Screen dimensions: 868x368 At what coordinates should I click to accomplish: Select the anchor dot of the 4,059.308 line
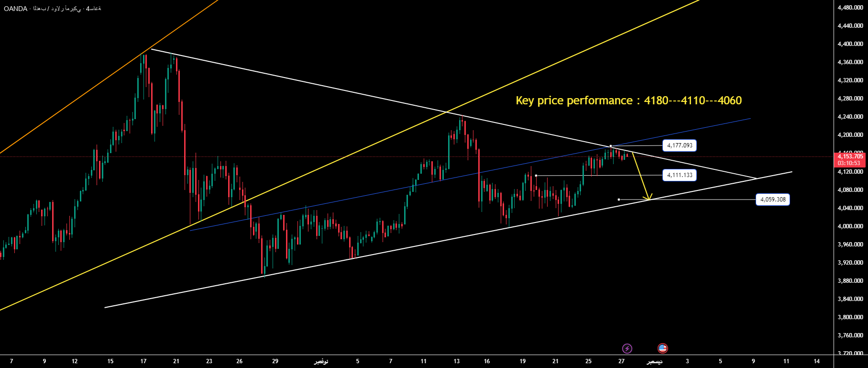click(x=619, y=200)
